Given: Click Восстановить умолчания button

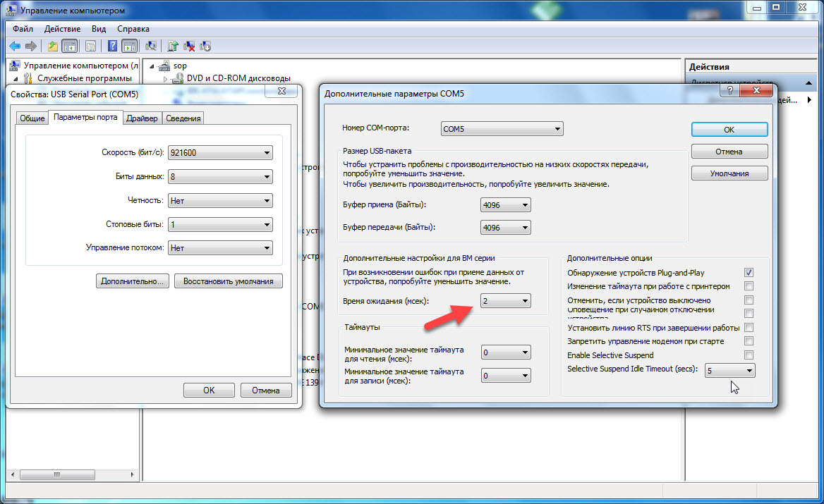Looking at the screenshot, I should (x=228, y=281).
